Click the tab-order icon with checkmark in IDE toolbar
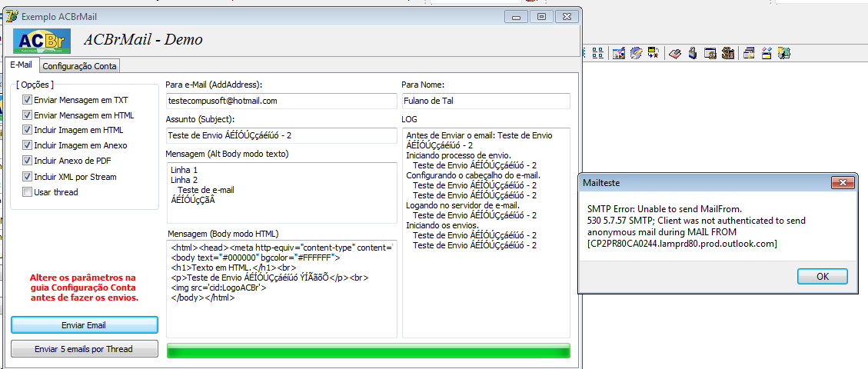Screen dimensions: 868x369 click(619, 53)
